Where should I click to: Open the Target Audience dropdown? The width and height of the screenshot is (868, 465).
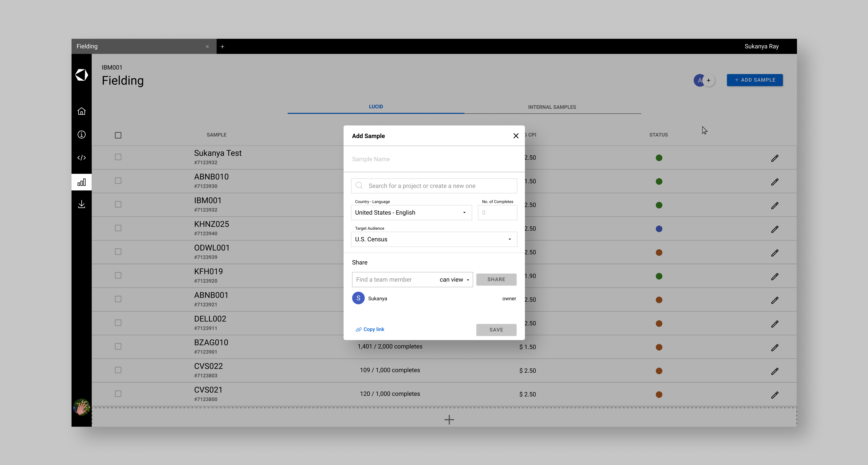pyautogui.click(x=434, y=239)
